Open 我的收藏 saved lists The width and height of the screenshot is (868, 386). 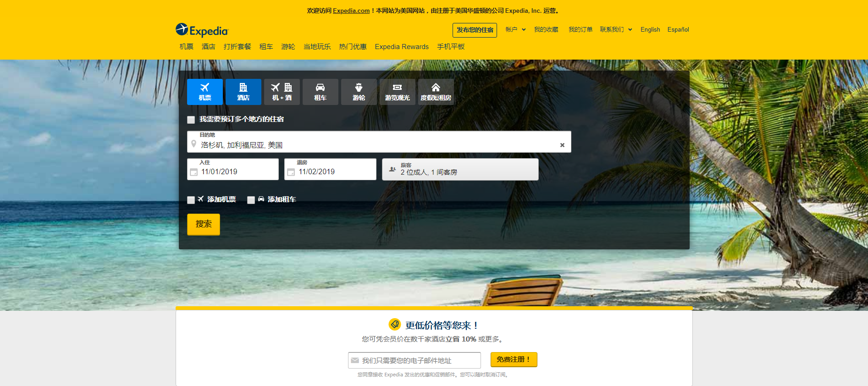pyautogui.click(x=546, y=29)
